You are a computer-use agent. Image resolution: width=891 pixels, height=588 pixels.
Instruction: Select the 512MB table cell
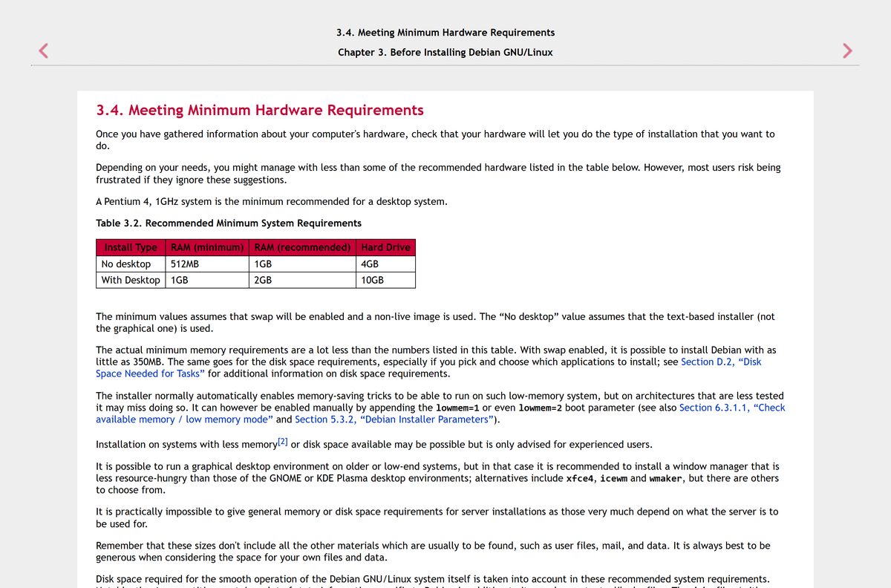pos(207,264)
